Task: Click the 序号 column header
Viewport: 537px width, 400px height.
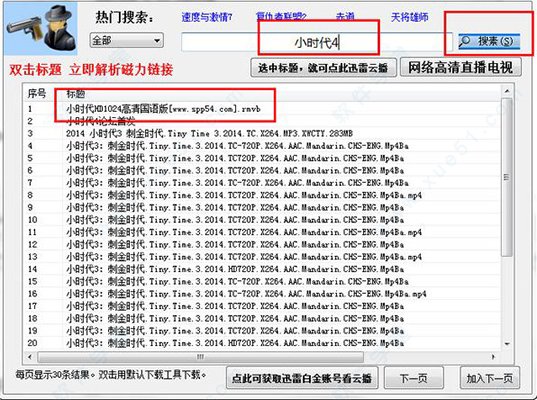Action: click(x=37, y=93)
